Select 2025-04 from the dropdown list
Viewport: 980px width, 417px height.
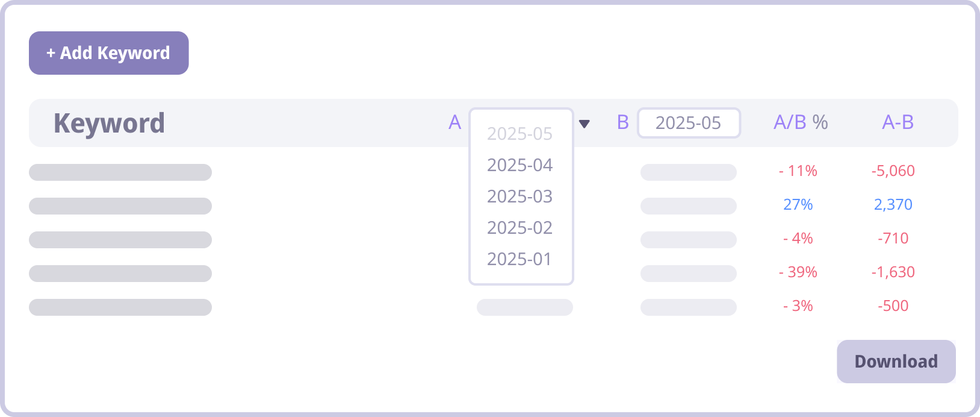(520, 165)
